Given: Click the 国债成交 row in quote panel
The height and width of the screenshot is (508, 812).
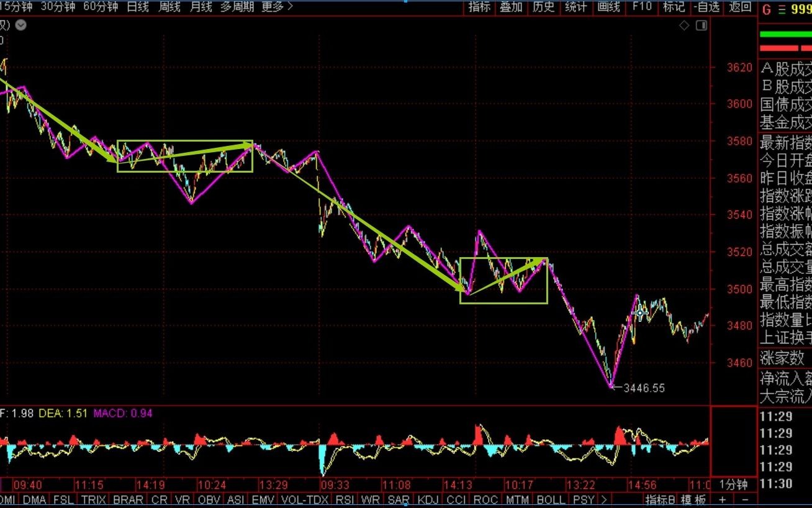Looking at the screenshot, I should pyautogui.click(x=785, y=104).
